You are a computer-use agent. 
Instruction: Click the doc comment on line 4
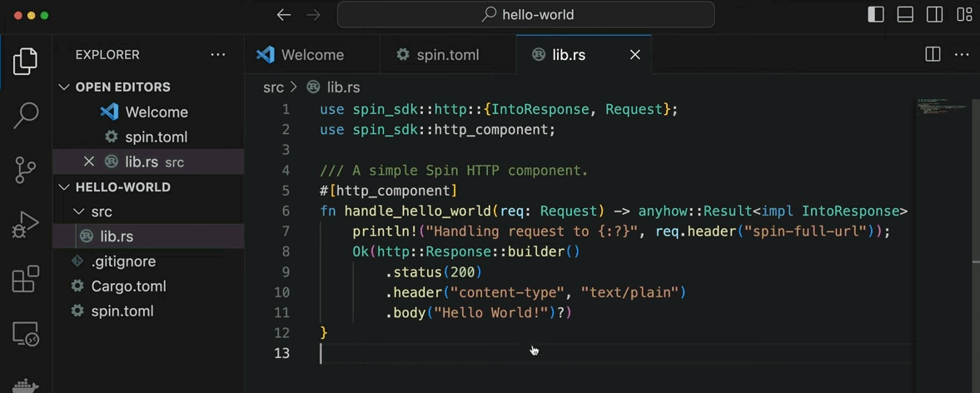click(455, 171)
